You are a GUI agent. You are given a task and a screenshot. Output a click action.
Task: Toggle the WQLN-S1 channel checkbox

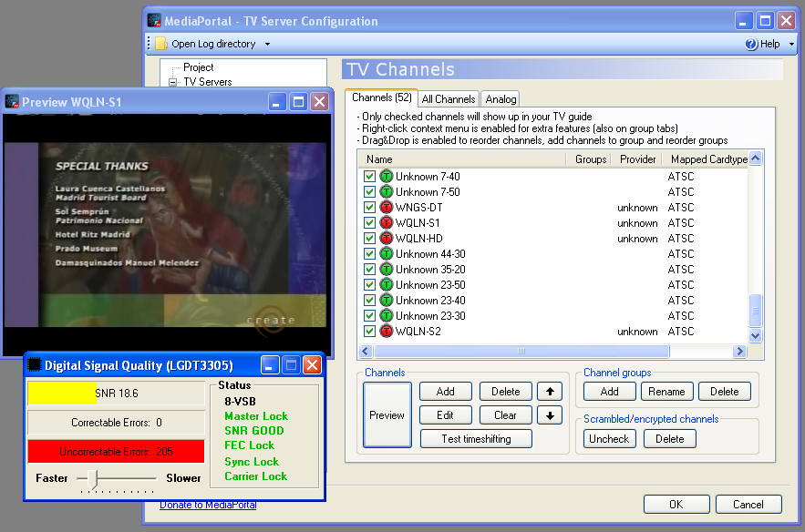tap(369, 222)
